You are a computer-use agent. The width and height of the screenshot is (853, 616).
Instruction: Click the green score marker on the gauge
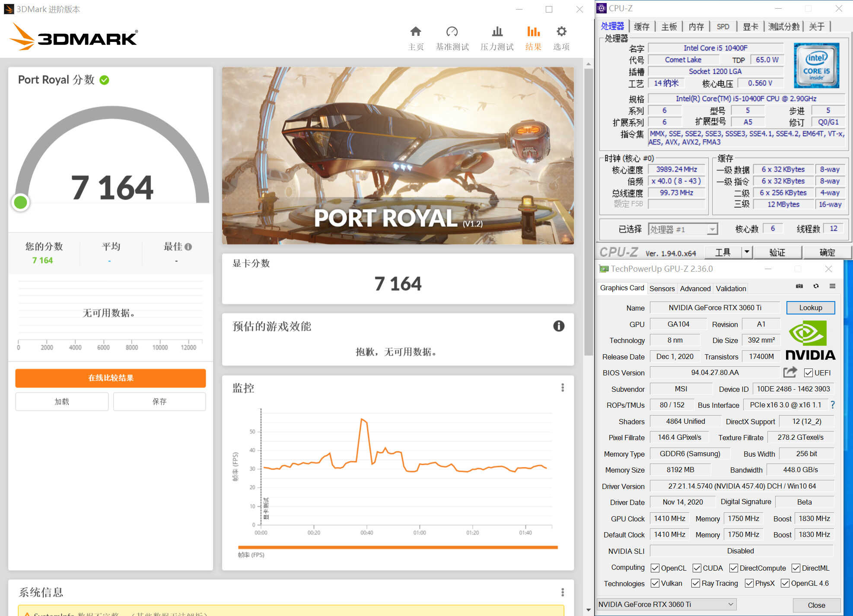(21, 202)
